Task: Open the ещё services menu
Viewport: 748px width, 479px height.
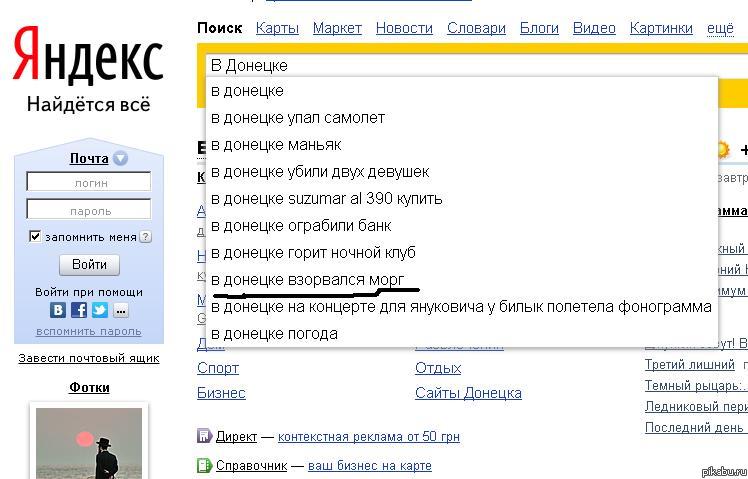Action: pos(720,28)
